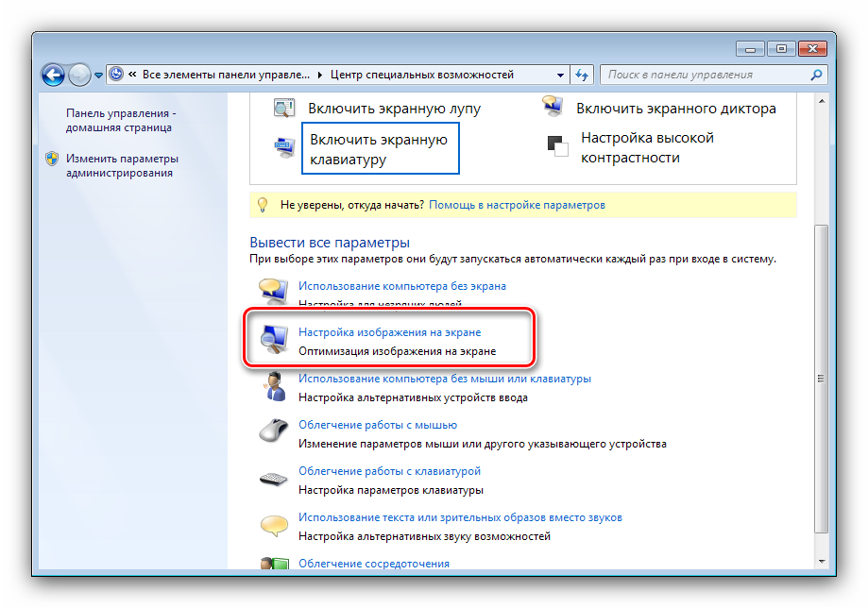Click the person icon for no mouse or keyboard
The image size is (868, 608).
click(275, 386)
